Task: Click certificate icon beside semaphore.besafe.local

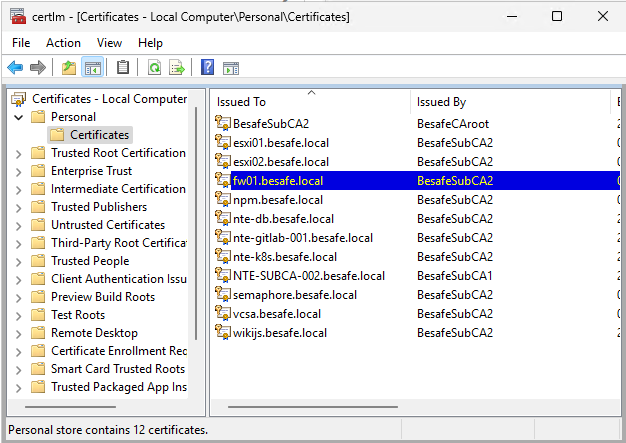Action: tap(223, 294)
